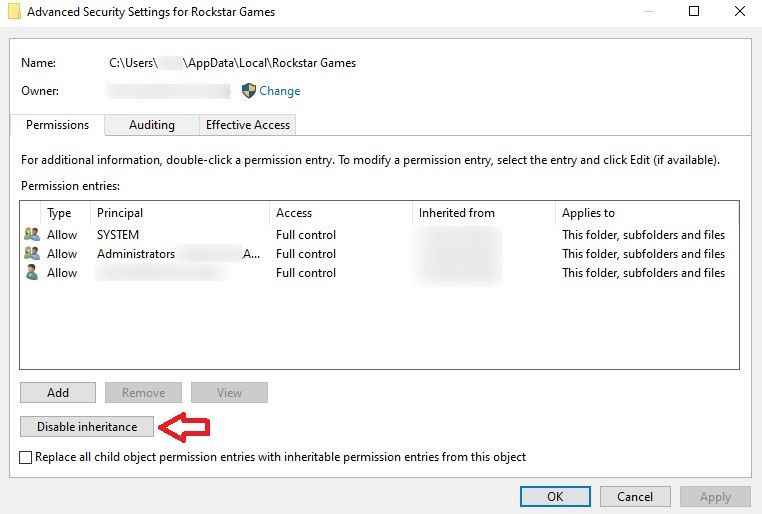Click the Cancel button
This screenshot has width=762, height=514.
coord(635,496)
